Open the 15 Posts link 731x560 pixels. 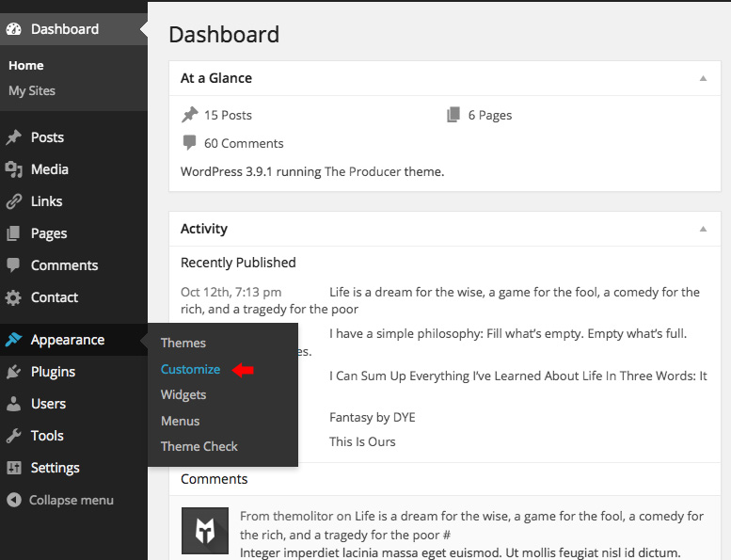[x=228, y=115]
